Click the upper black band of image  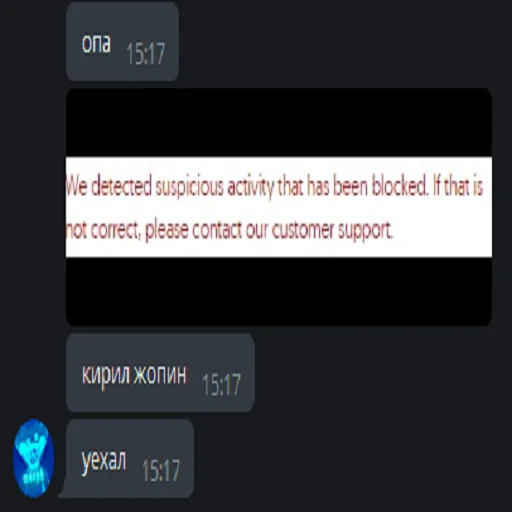pos(279,122)
